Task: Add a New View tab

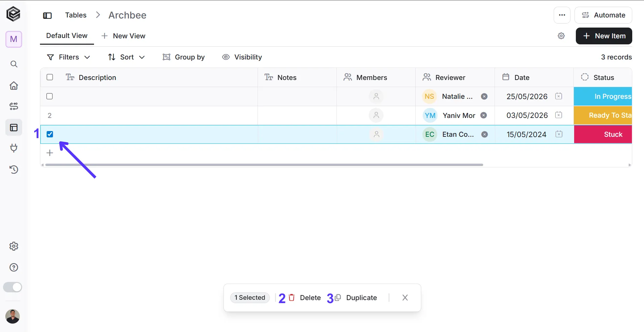Action: coord(123,36)
